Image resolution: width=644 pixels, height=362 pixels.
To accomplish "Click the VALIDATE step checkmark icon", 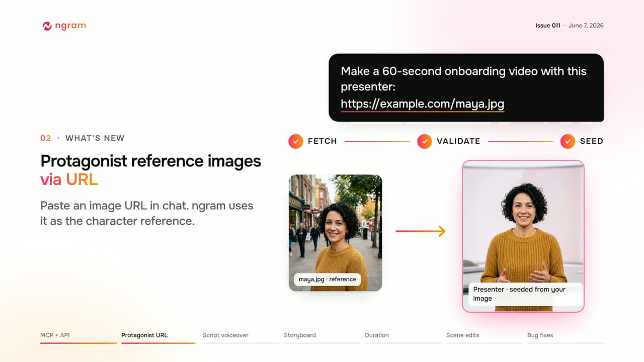I will click(424, 141).
